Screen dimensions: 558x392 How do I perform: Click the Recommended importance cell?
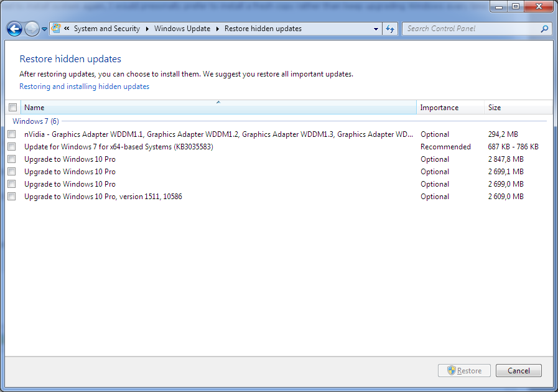[445, 147]
